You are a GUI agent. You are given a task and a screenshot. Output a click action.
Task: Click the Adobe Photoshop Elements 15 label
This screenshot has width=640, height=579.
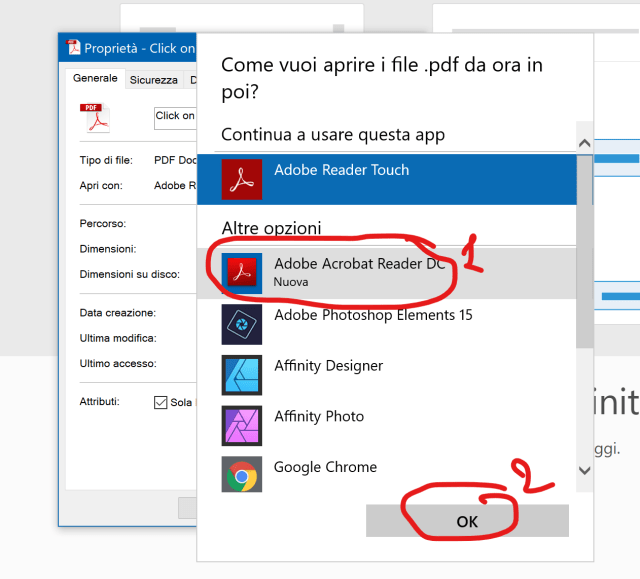coord(373,315)
